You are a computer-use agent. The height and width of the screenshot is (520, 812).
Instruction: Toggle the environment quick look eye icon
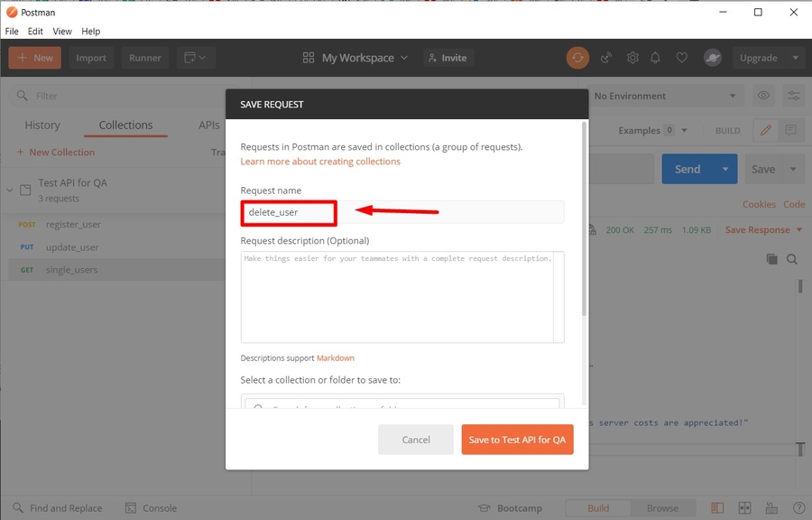pos(762,95)
